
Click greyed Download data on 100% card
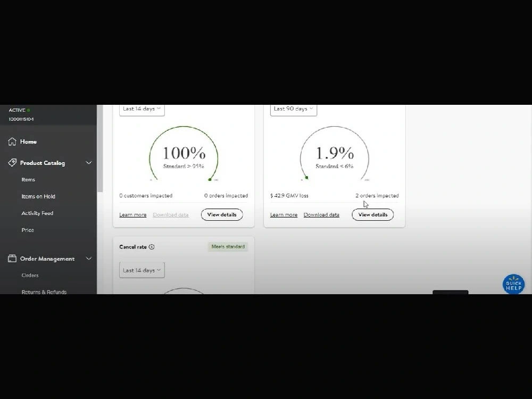click(x=171, y=215)
